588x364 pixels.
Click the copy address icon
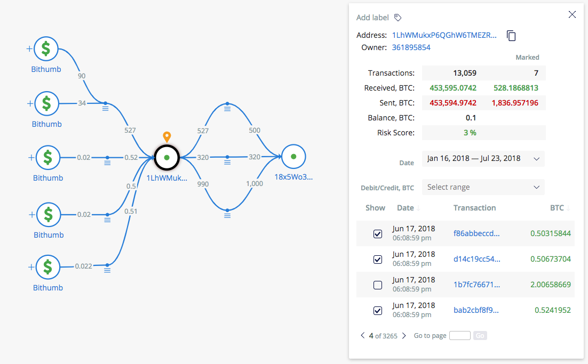[x=511, y=35]
